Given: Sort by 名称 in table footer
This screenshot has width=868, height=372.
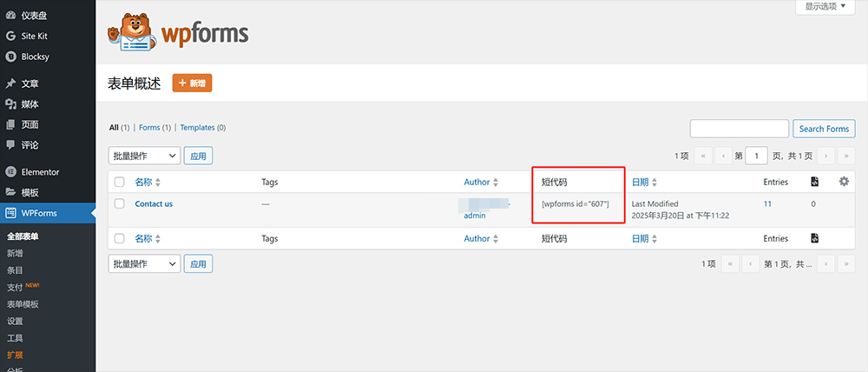Looking at the screenshot, I should pos(148,238).
